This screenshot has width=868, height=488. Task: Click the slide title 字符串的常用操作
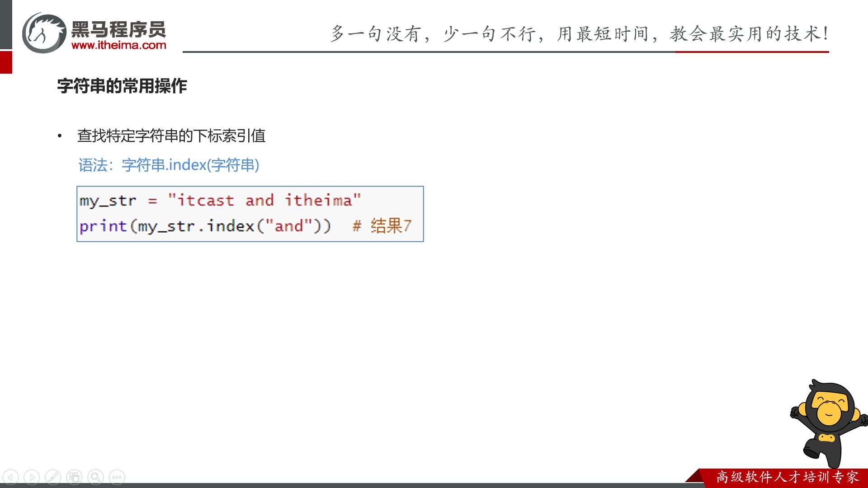[122, 86]
